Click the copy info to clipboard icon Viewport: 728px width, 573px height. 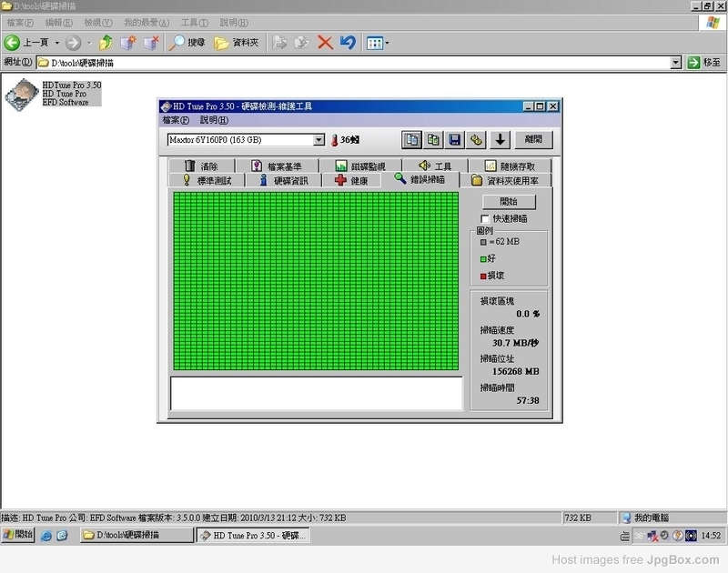pyautogui.click(x=411, y=139)
